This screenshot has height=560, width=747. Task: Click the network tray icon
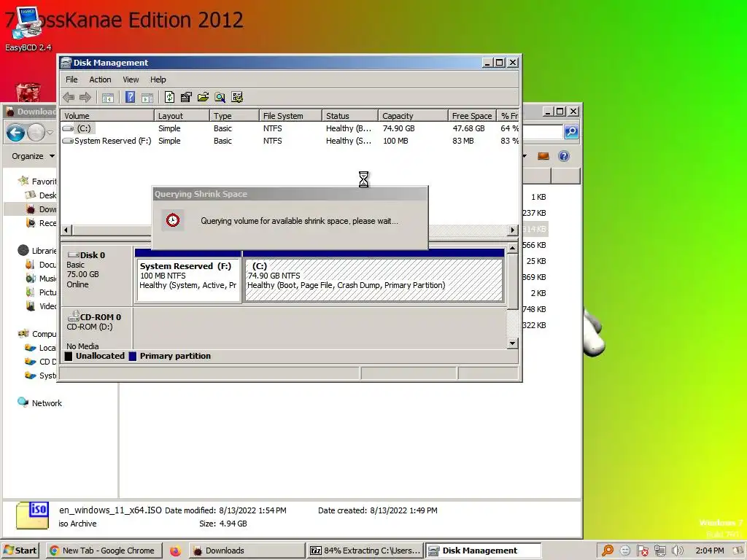659,551
